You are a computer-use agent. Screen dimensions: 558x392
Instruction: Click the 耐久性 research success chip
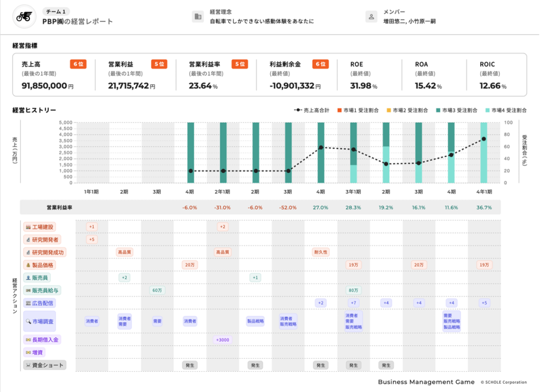click(x=320, y=252)
